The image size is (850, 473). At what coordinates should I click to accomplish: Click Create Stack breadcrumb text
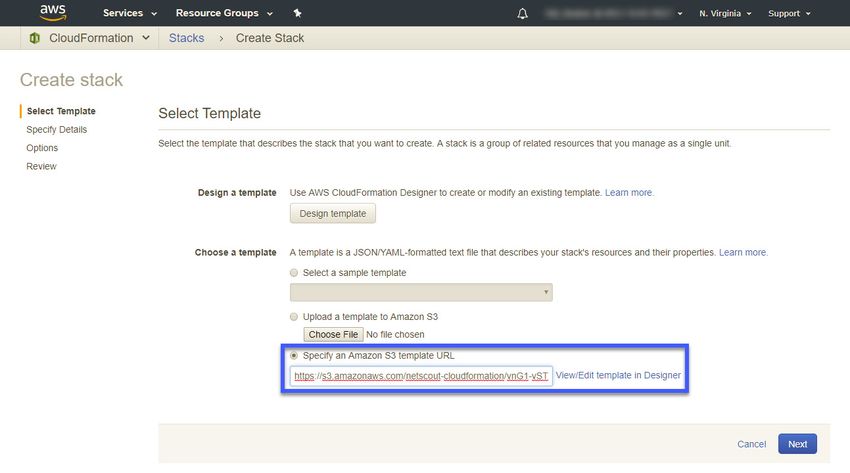click(269, 38)
